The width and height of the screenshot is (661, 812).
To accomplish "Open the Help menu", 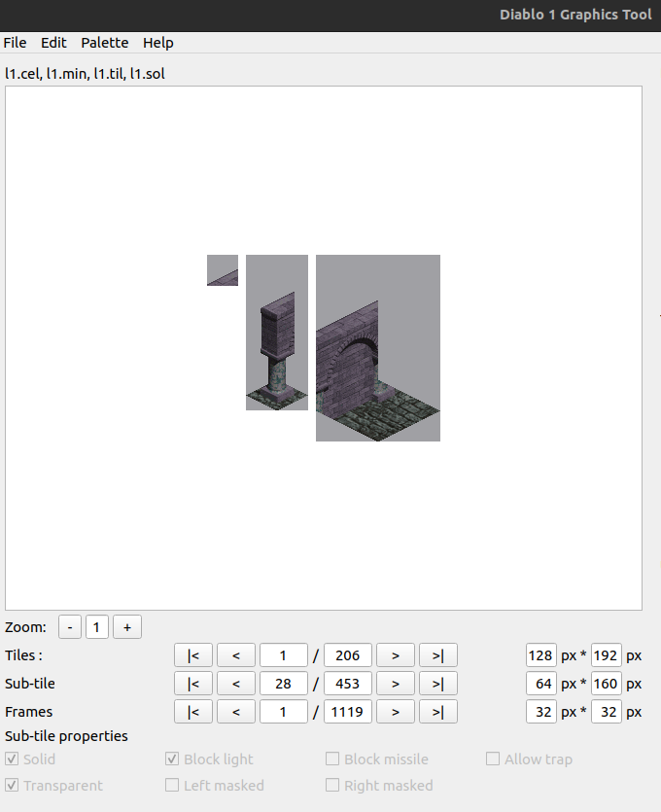I will [x=157, y=43].
